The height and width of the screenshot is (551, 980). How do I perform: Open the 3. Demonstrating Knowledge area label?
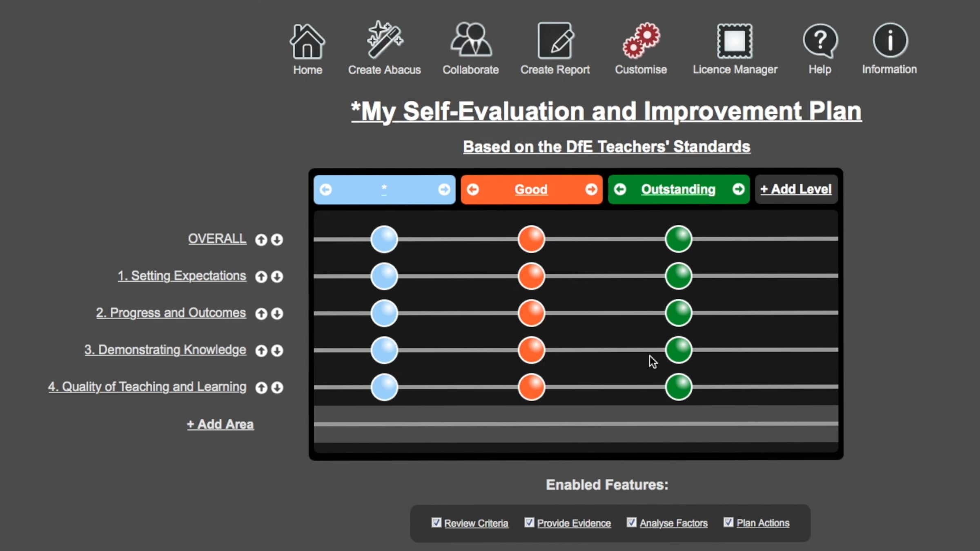[165, 350]
